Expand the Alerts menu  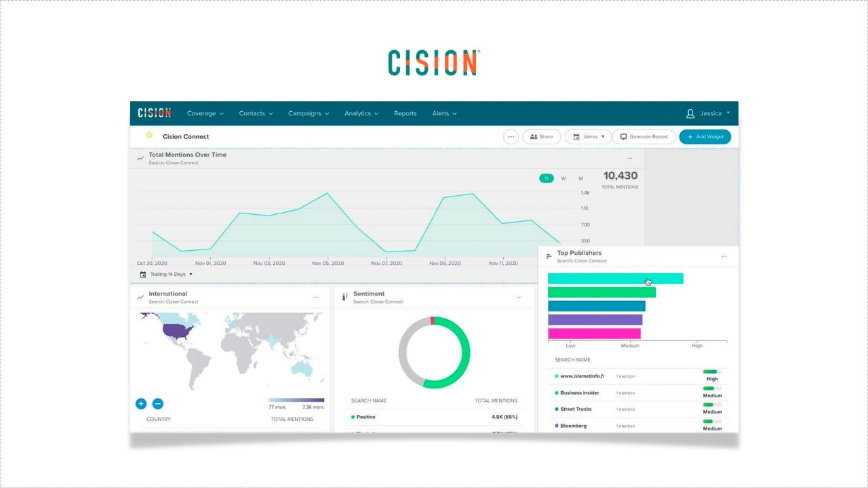444,113
